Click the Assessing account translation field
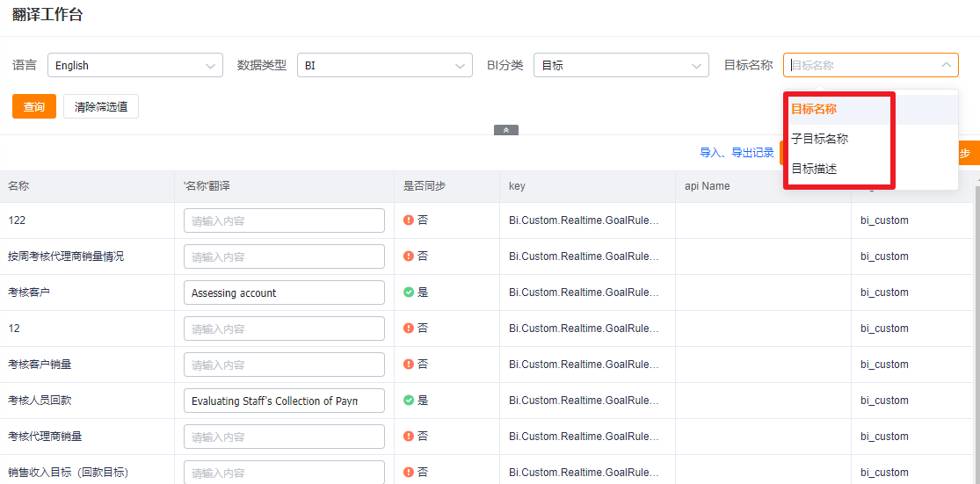The width and height of the screenshot is (980, 484). pos(285,293)
